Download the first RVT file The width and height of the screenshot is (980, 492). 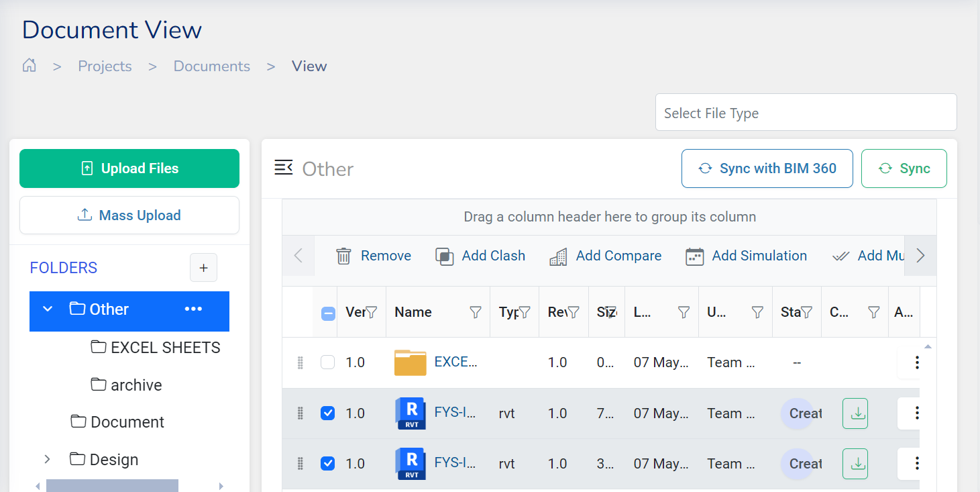click(855, 413)
